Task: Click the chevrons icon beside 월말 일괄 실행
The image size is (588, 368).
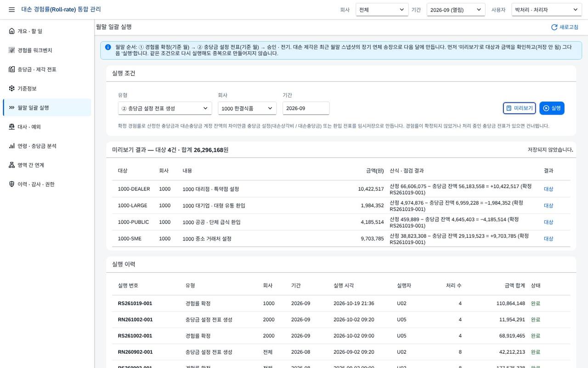Action: (x=11, y=108)
